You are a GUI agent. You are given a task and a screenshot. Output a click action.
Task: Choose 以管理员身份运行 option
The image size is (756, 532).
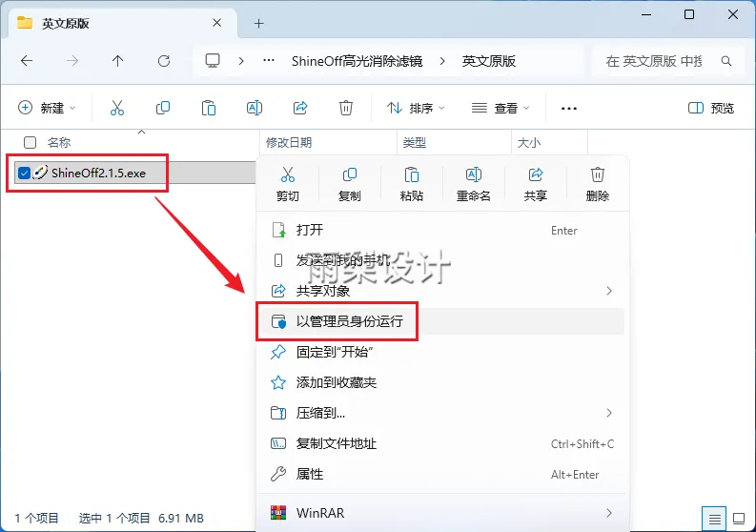click(x=441, y=321)
